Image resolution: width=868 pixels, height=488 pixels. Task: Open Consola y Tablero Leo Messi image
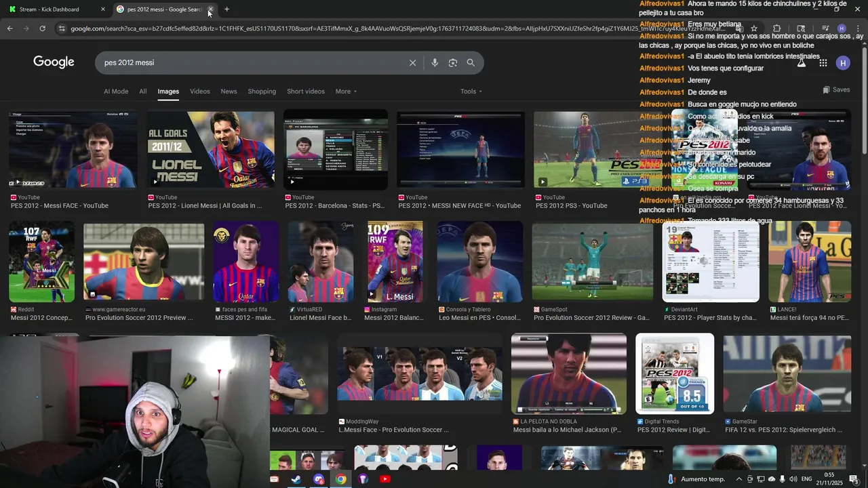coord(480,262)
